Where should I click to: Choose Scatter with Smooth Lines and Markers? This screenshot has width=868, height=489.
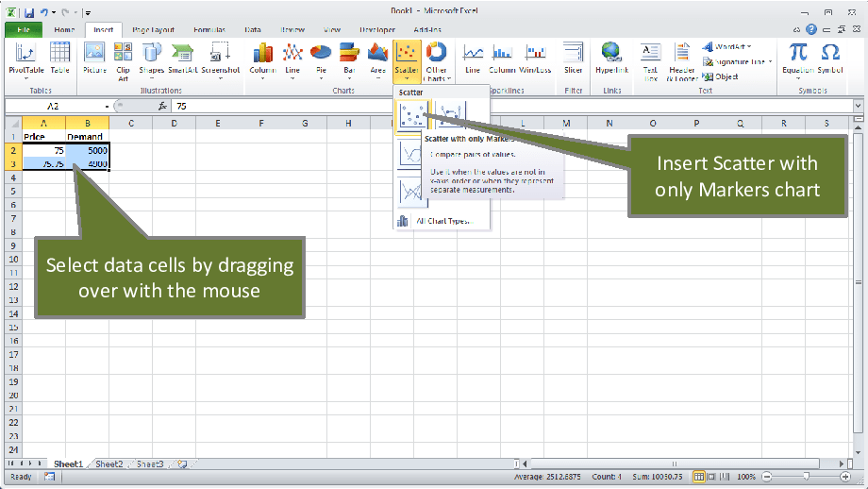(x=450, y=114)
